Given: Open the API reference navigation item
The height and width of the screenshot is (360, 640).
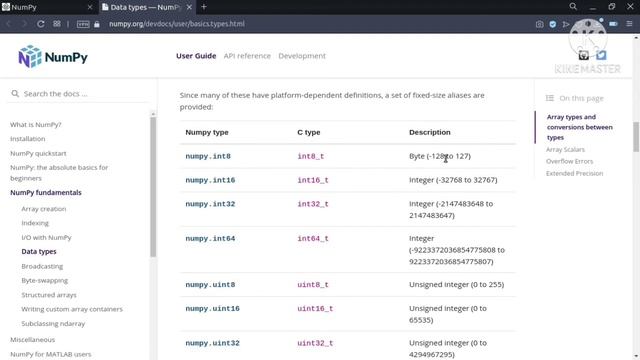Looking at the screenshot, I should pyautogui.click(x=247, y=56).
